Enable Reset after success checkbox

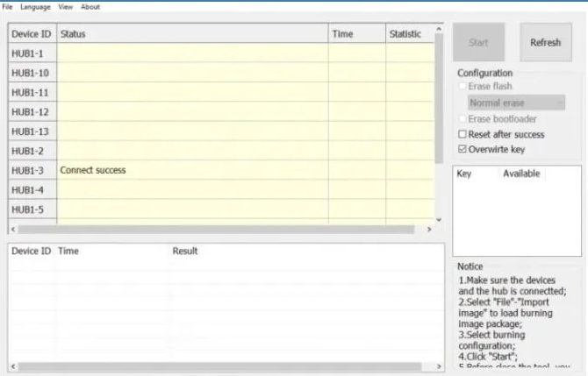pyautogui.click(x=463, y=134)
